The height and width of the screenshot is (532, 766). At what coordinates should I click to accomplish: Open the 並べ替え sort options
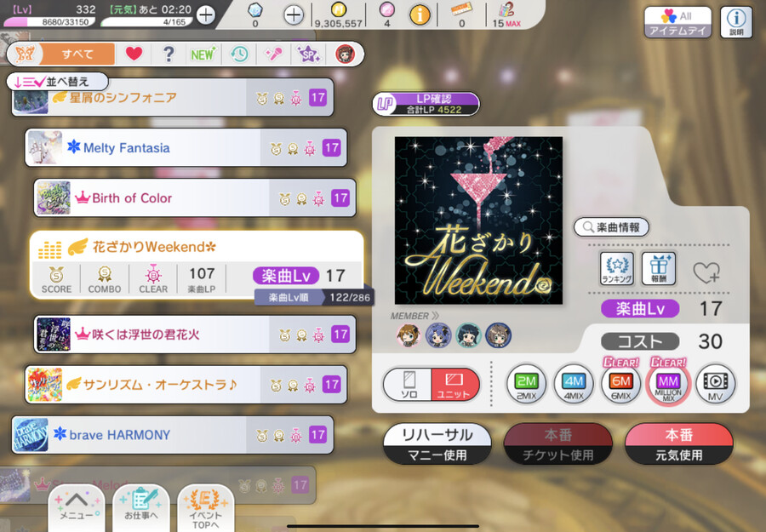(x=57, y=82)
